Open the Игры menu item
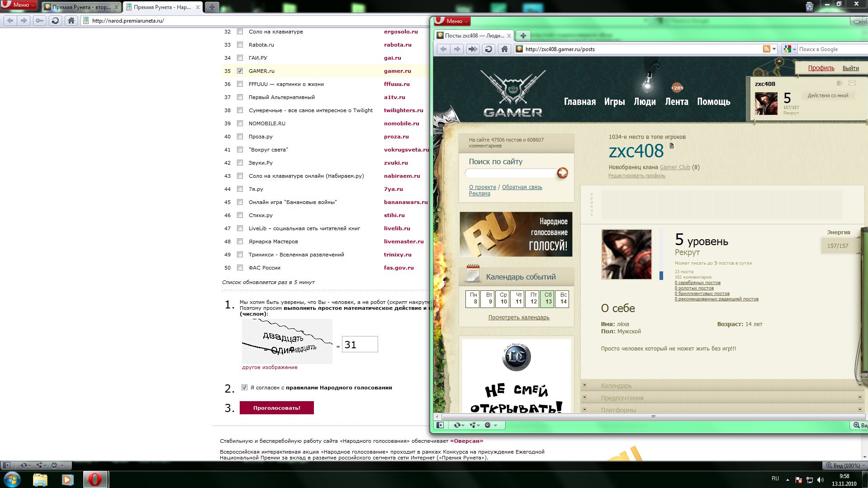 614,102
